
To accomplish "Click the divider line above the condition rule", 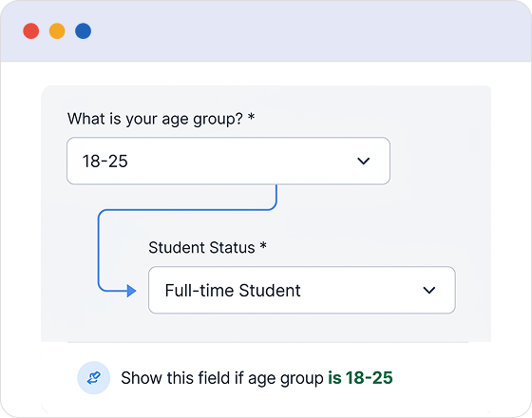I will click(268, 342).
